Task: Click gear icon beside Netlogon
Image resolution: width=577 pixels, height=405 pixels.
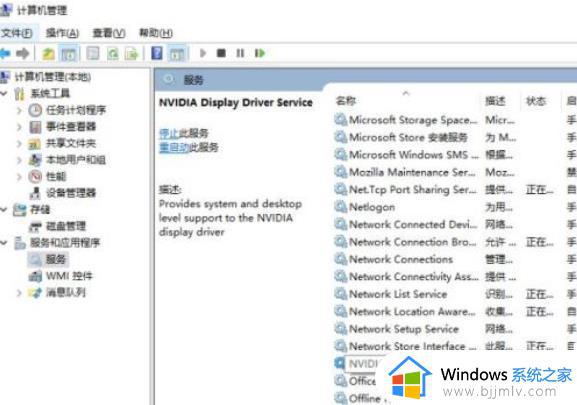Action: click(x=341, y=207)
